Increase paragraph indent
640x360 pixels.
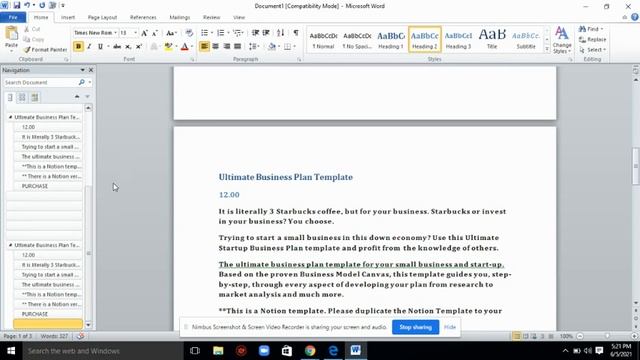coord(266,33)
